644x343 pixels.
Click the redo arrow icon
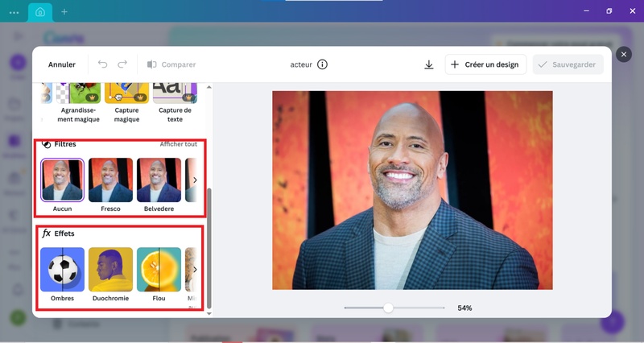(122, 64)
